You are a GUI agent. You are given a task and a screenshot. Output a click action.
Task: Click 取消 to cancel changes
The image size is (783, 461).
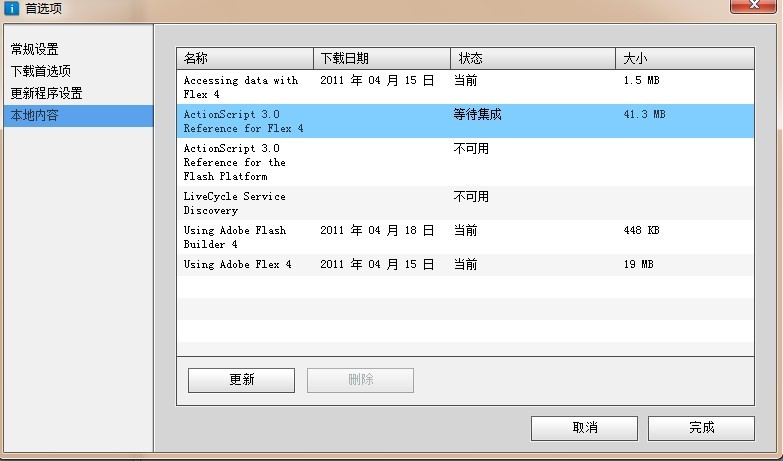coord(584,428)
